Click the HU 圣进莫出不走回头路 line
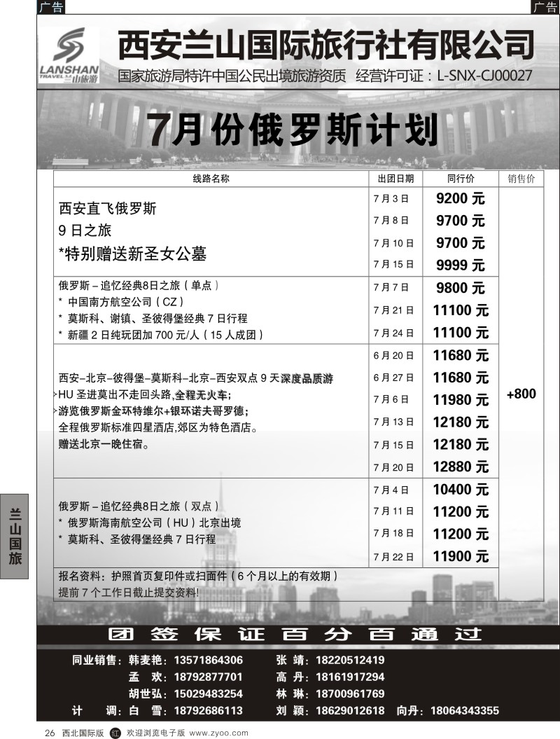 143,394
